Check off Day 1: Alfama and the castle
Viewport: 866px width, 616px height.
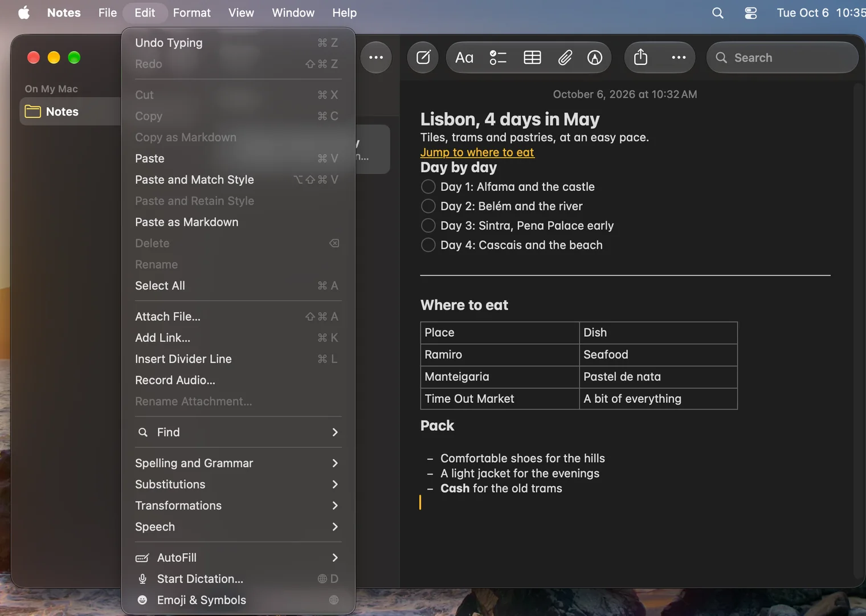428,187
